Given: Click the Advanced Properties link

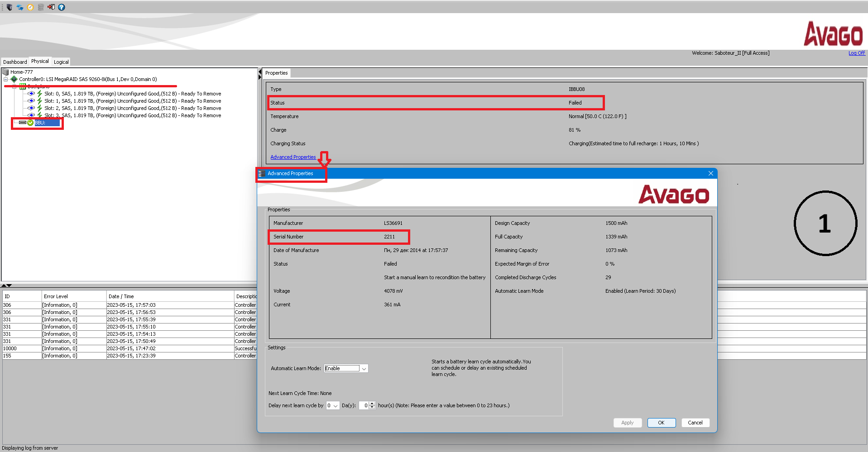Looking at the screenshot, I should click(x=293, y=157).
